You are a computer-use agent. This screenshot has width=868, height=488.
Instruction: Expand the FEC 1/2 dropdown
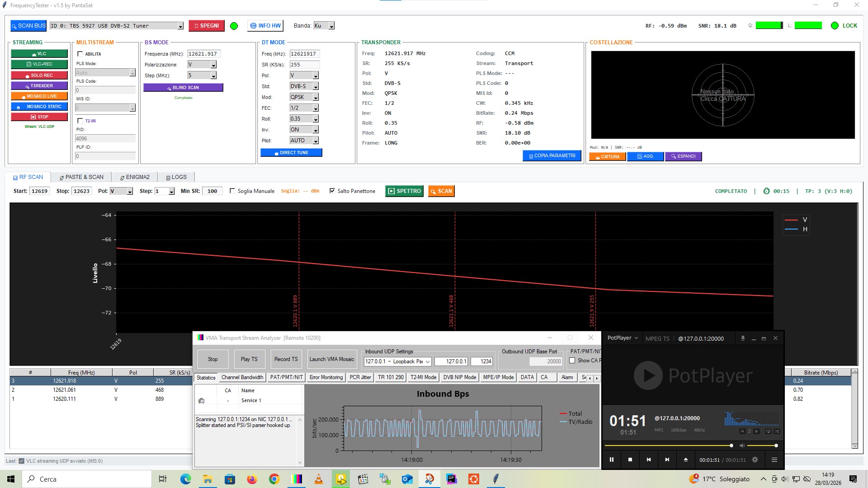coord(316,108)
